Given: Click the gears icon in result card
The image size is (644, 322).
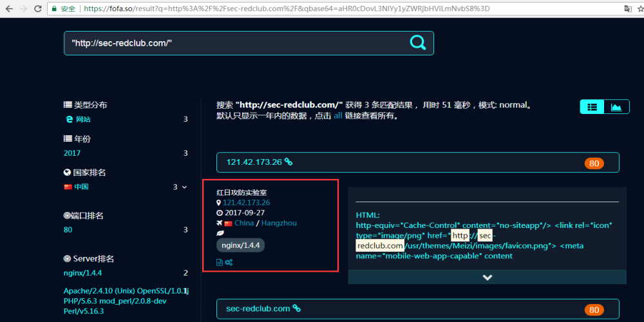Looking at the screenshot, I should pos(229,263).
